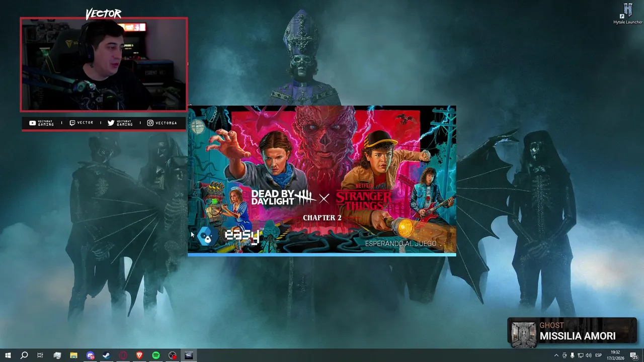The width and height of the screenshot is (644, 362).
Task: Open the File Explorer folder icon
Action: coord(73,355)
